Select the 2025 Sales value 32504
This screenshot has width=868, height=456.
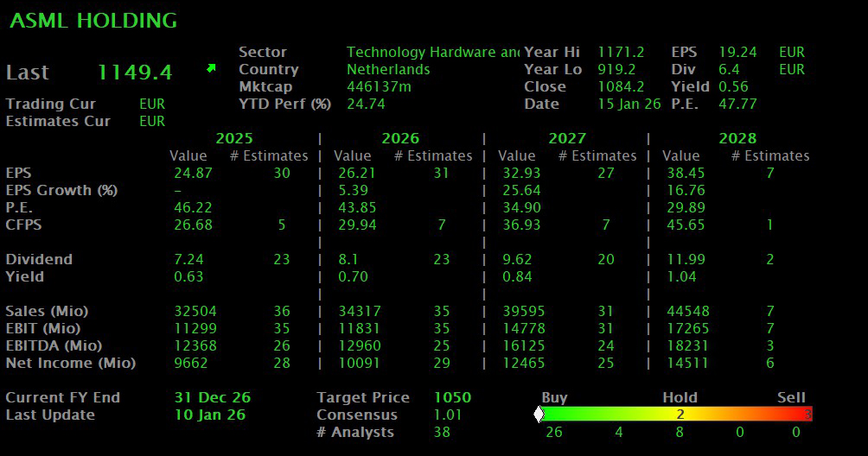[195, 311]
